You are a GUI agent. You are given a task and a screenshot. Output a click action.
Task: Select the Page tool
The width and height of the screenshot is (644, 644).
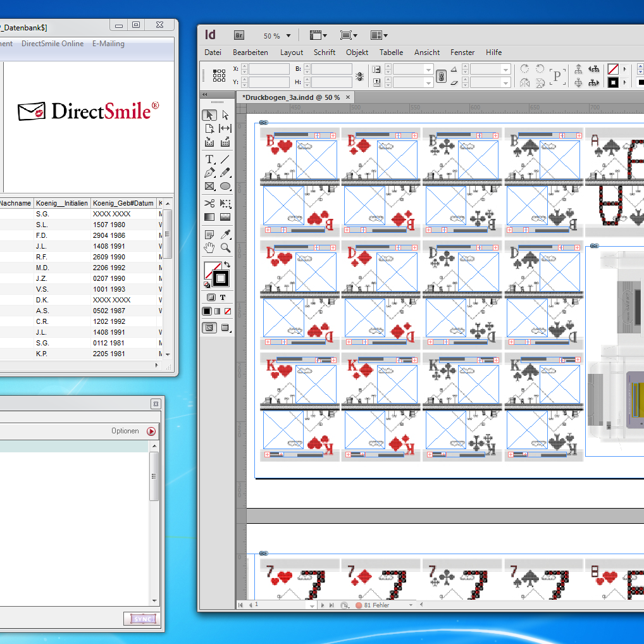pos(209,128)
